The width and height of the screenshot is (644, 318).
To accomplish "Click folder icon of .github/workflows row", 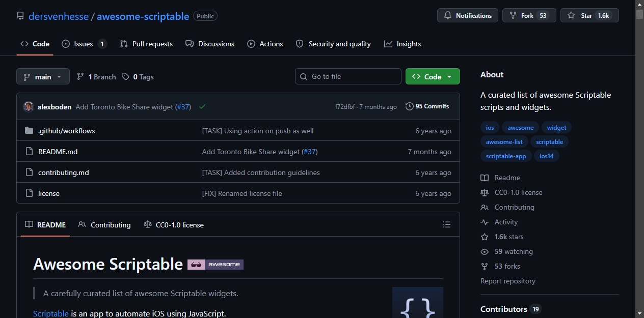I will 29,131.
